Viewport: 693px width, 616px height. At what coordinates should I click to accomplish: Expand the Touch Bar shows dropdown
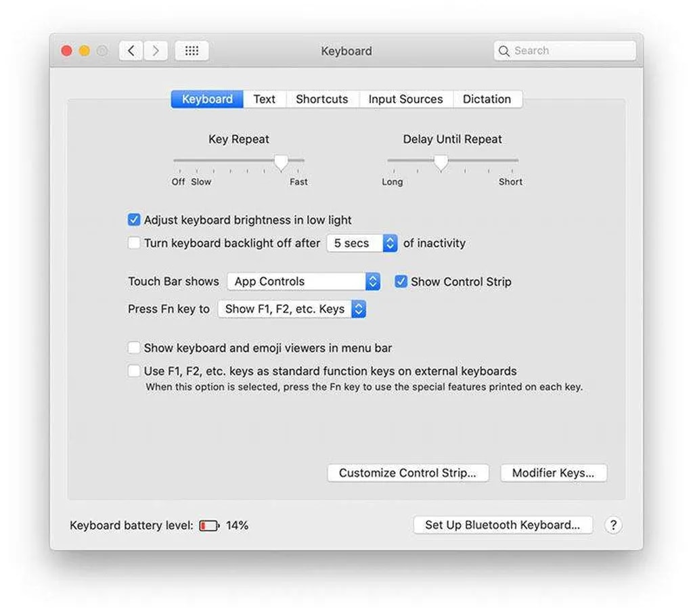[x=303, y=282]
